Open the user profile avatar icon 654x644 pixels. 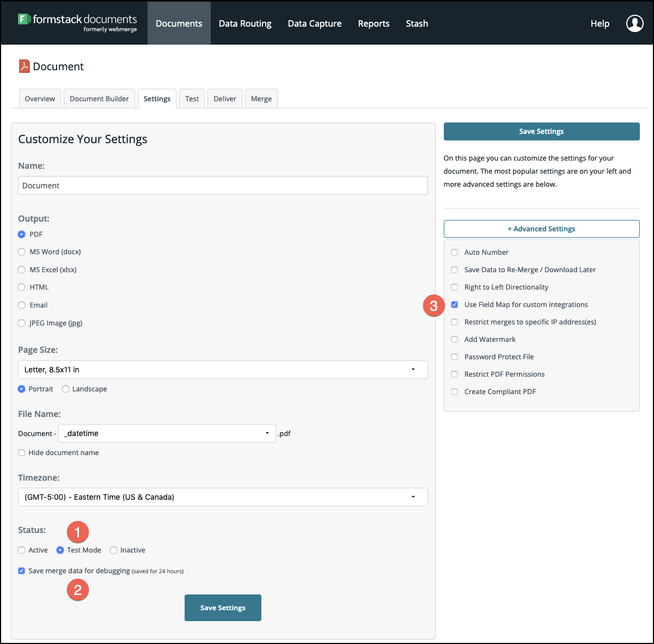point(634,23)
